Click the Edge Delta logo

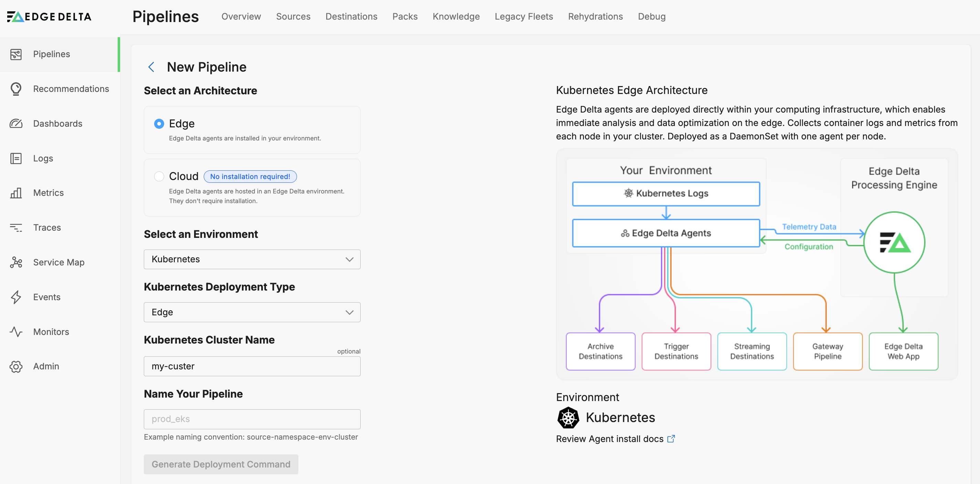(x=49, y=17)
